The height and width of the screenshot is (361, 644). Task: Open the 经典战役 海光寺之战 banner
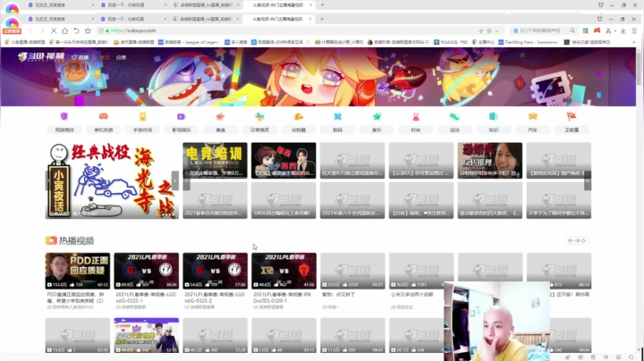[112, 180]
